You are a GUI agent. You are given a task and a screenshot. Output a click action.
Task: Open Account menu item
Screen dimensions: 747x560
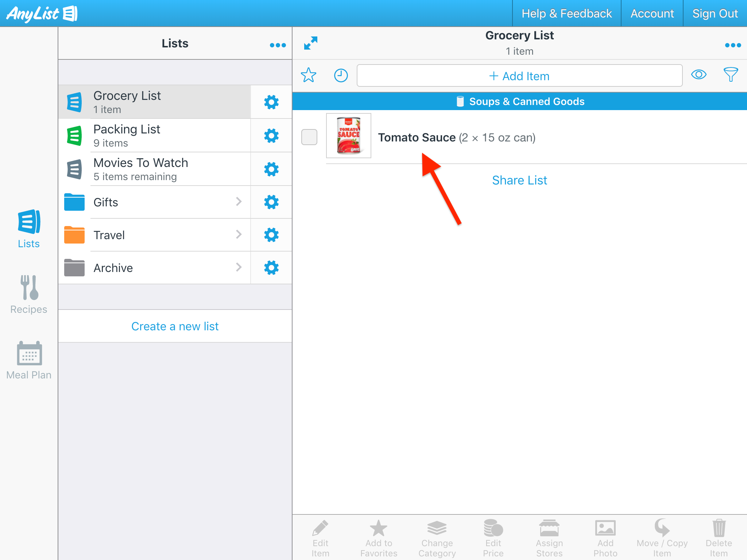pos(652,13)
